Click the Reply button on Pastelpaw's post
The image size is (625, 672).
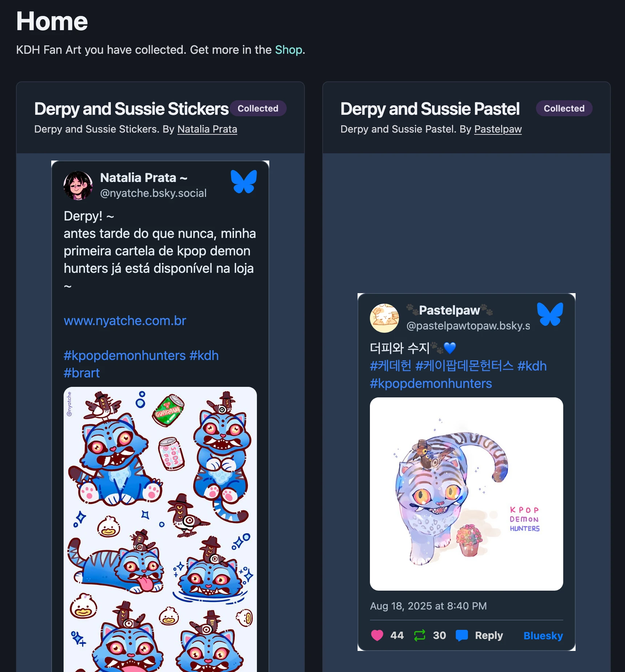tap(489, 635)
